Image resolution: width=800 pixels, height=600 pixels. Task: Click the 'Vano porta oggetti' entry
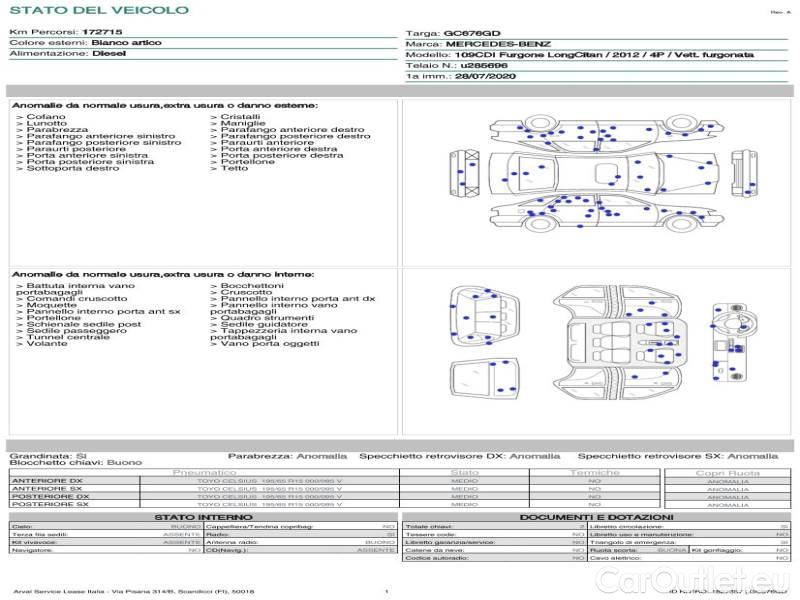[x=265, y=344]
